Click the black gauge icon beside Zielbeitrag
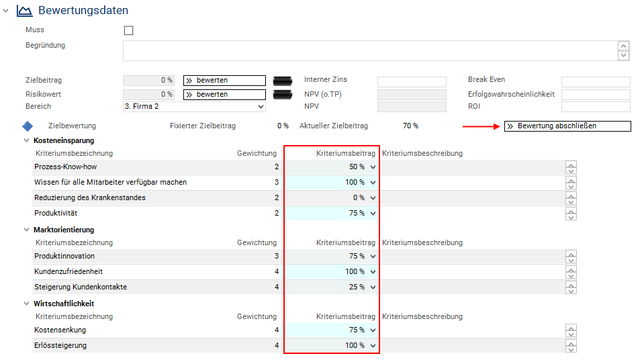Screen dimensions: 642x364 (283, 80)
